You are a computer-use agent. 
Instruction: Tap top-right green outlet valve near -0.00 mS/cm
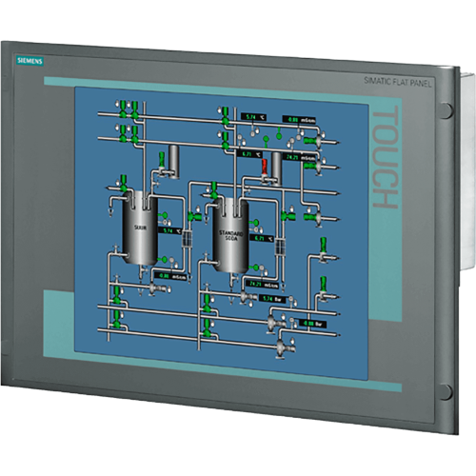(312, 140)
